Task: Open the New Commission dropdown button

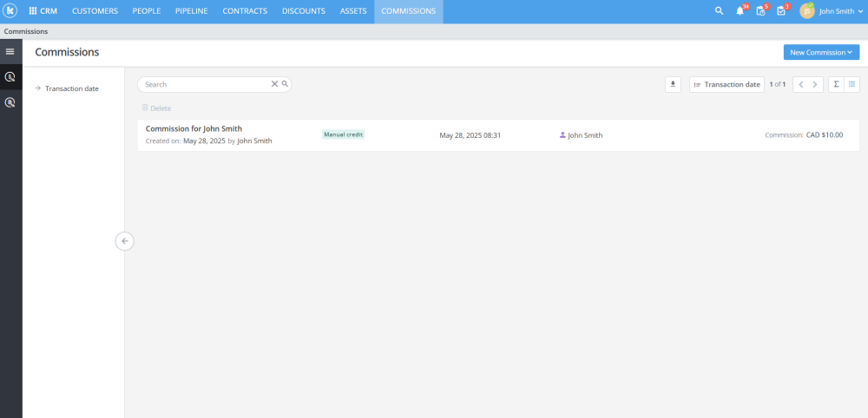Action: click(x=821, y=53)
